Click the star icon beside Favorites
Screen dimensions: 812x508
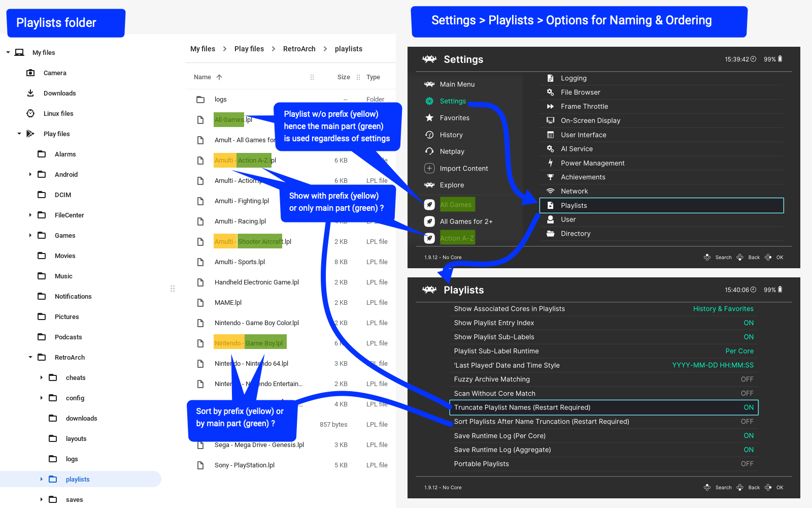(429, 118)
